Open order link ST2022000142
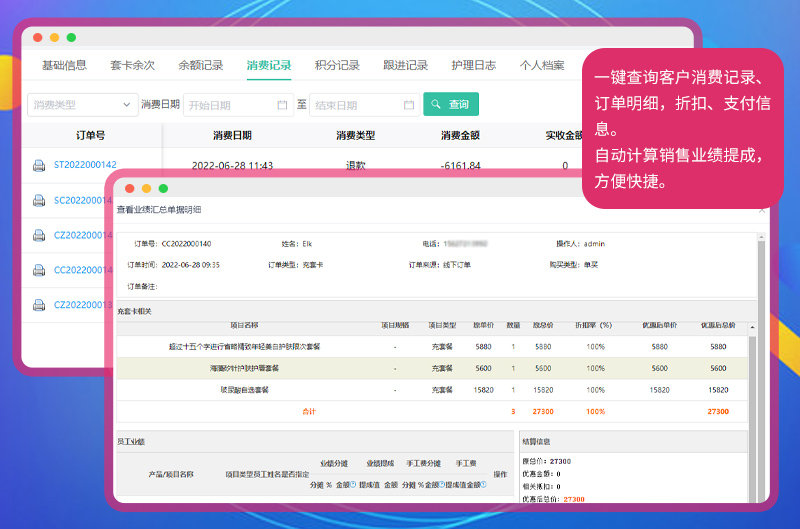 [x=85, y=166]
